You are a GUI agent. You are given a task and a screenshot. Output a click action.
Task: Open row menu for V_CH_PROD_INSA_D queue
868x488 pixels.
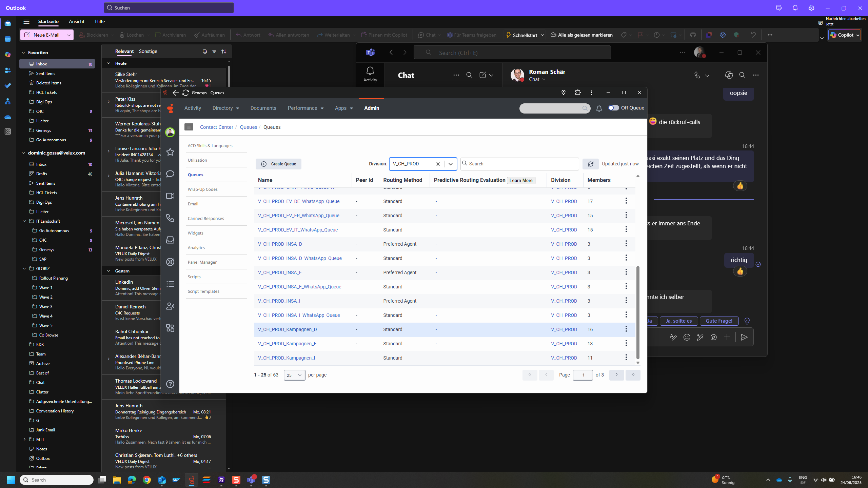[626, 244]
